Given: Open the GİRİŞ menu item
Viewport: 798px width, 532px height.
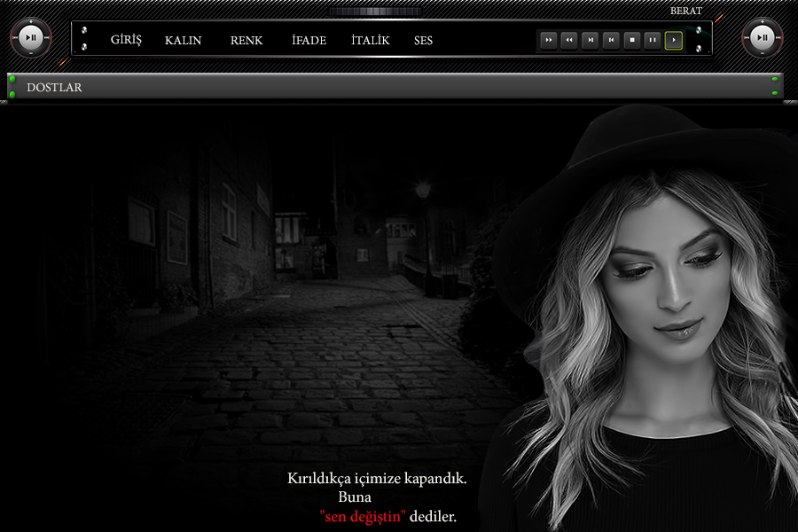Looking at the screenshot, I should [x=126, y=40].
